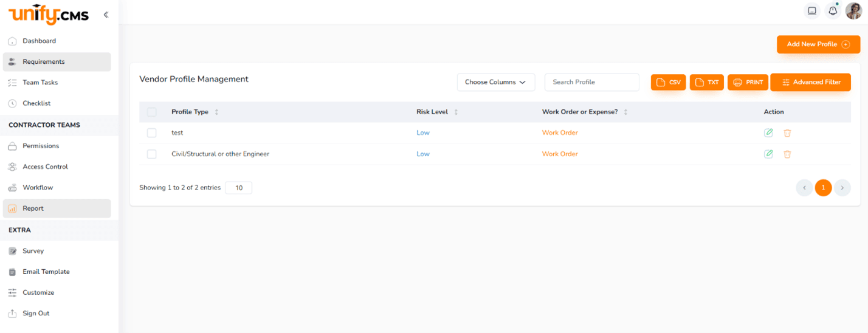Export the table using CSV button
The image size is (868, 333).
tap(668, 82)
